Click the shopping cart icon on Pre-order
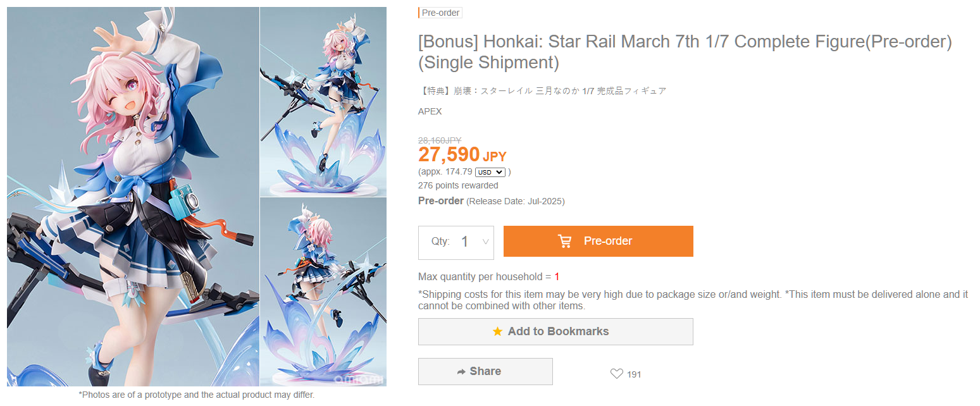980x406 pixels. [x=564, y=241]
